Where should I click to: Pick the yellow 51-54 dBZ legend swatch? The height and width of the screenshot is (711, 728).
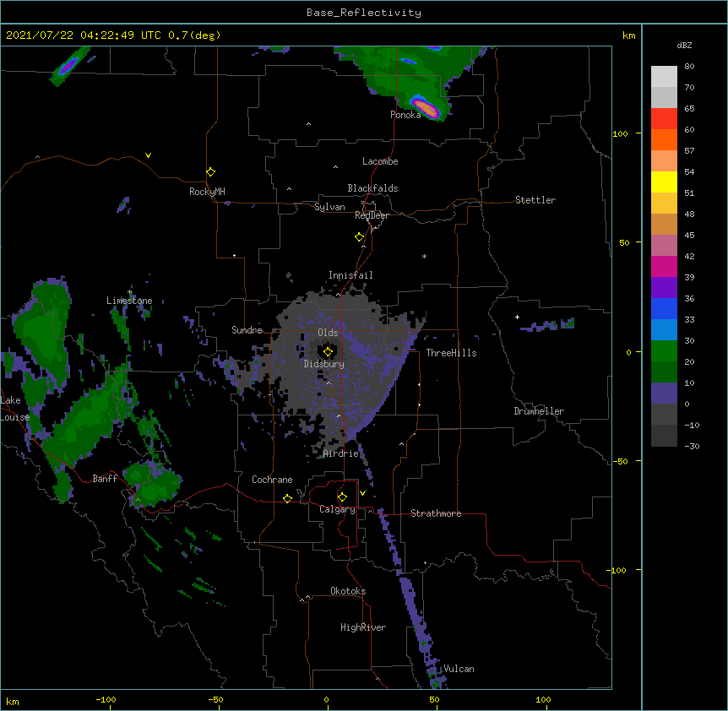coord(664,182)
